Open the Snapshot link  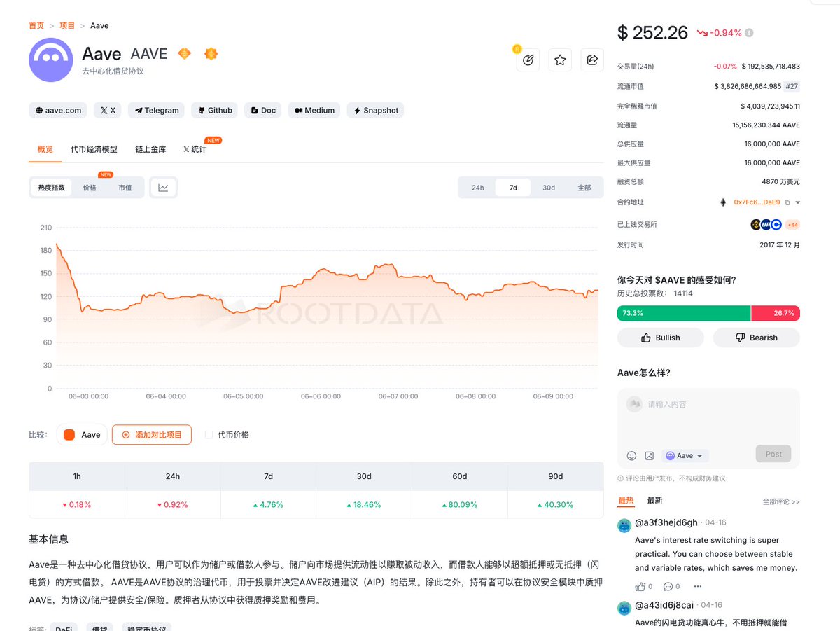376,111
